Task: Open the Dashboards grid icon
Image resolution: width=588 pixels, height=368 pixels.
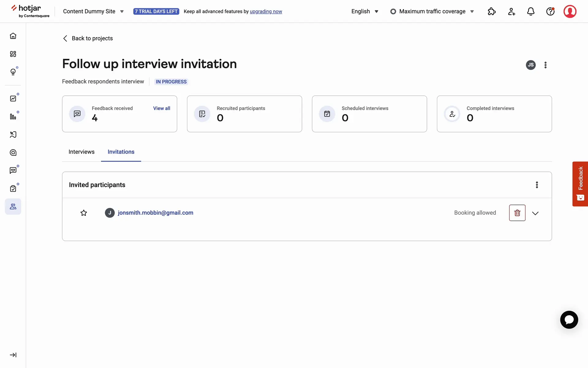Action: click(x=13, y=54)
